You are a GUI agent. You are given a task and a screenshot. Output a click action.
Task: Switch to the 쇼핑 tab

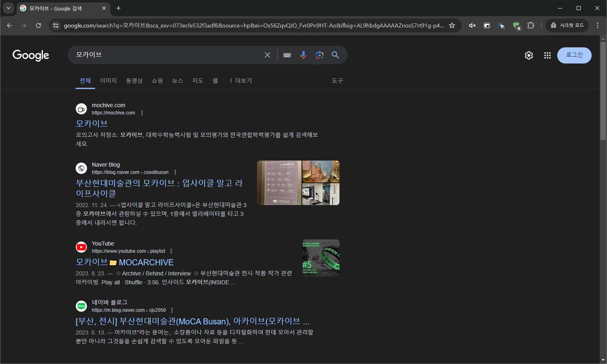157,80
